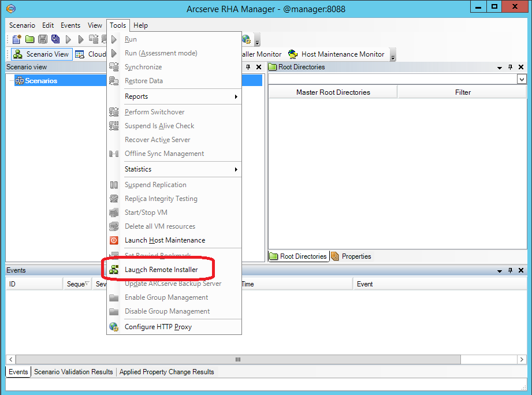
Task: Click the Restore Data menu entry
Action: [x=174, y=81]
